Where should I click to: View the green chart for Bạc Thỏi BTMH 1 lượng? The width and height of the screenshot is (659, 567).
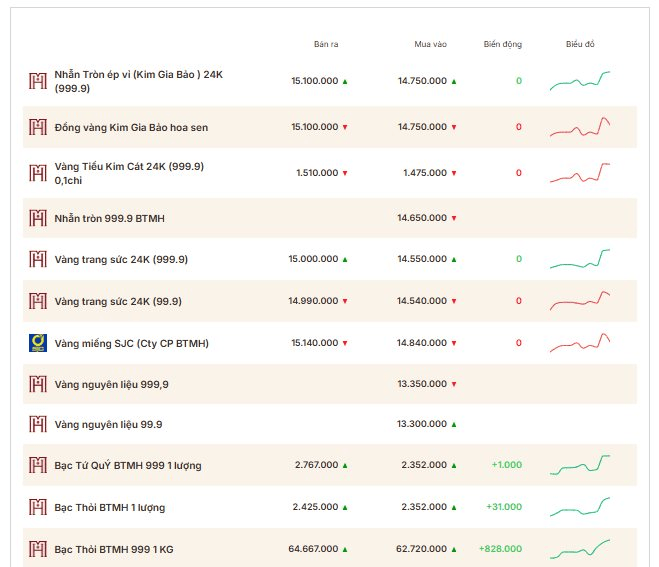[580, 507]
